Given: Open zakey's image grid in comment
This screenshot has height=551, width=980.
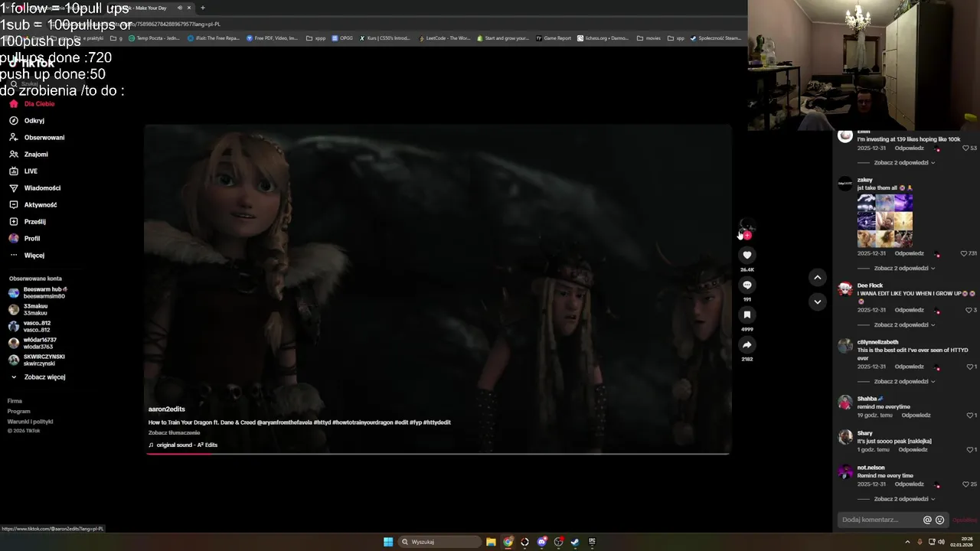Looking at the screenshot, I should (x=885, y=221).
